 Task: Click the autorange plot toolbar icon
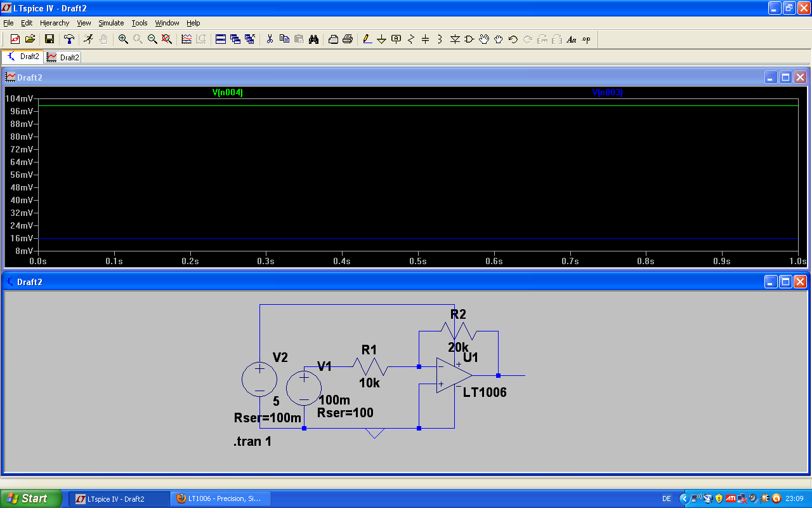[x=187, y=39]
